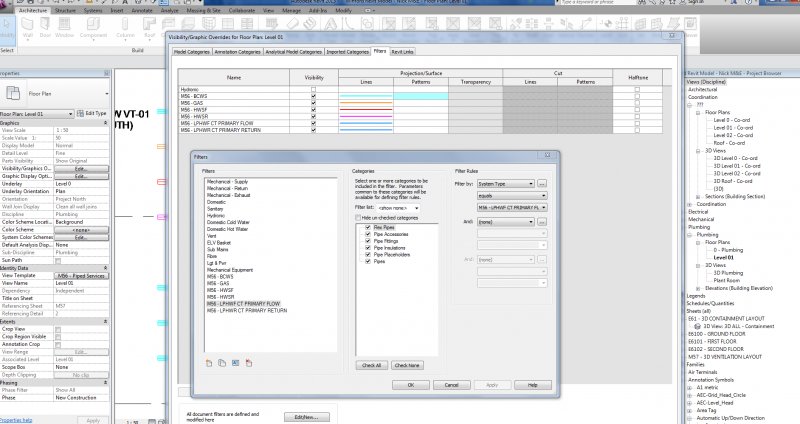The image size is (800, 424).
Task: Click the Grid tool icon in the ribbon
Action: coord(622,23)
